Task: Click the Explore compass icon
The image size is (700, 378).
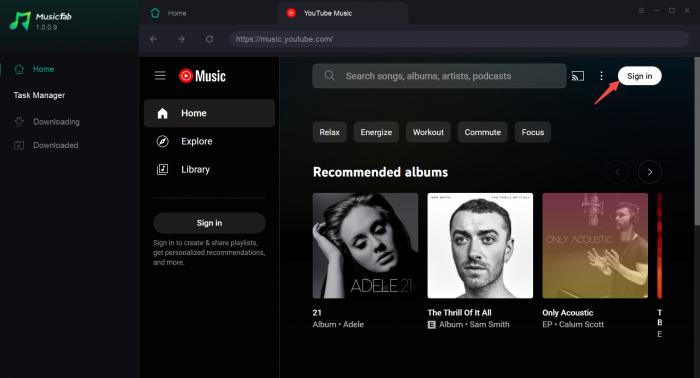Action: tap(162, 141)
